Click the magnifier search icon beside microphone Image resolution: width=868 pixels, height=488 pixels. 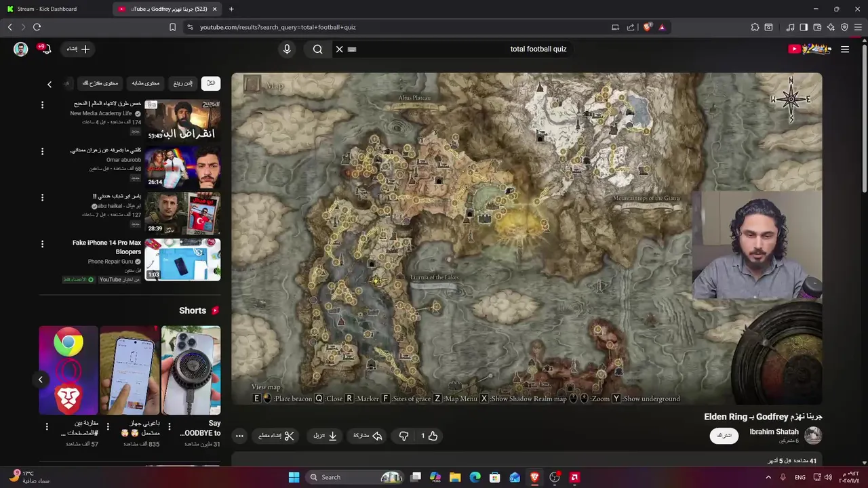317,49
